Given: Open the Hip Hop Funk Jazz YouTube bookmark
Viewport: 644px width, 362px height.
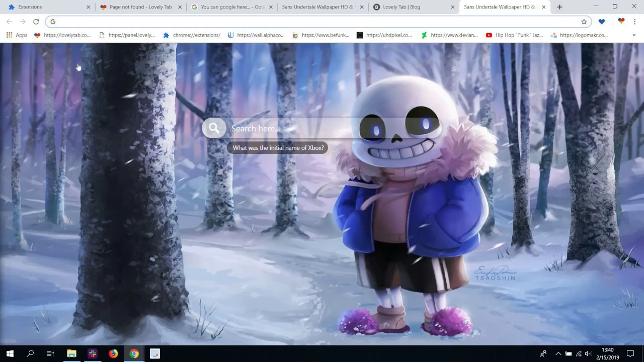Looking at the screenshot, I should [514, 35].
